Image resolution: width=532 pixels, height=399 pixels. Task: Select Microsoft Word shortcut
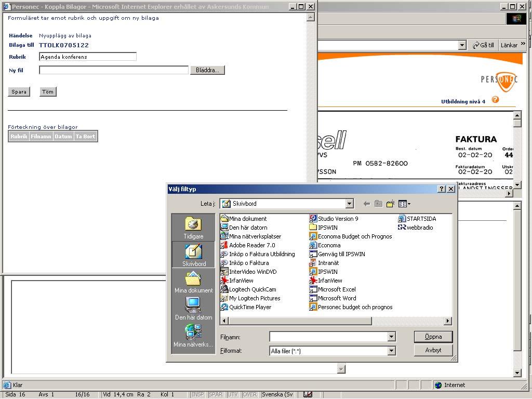(x=333, y=298)
